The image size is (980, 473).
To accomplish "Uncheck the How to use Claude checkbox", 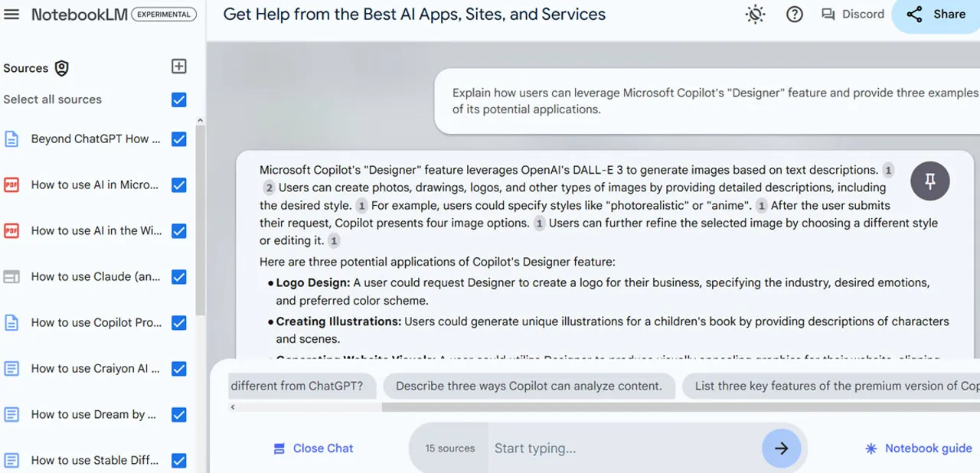I will [179, 277].
